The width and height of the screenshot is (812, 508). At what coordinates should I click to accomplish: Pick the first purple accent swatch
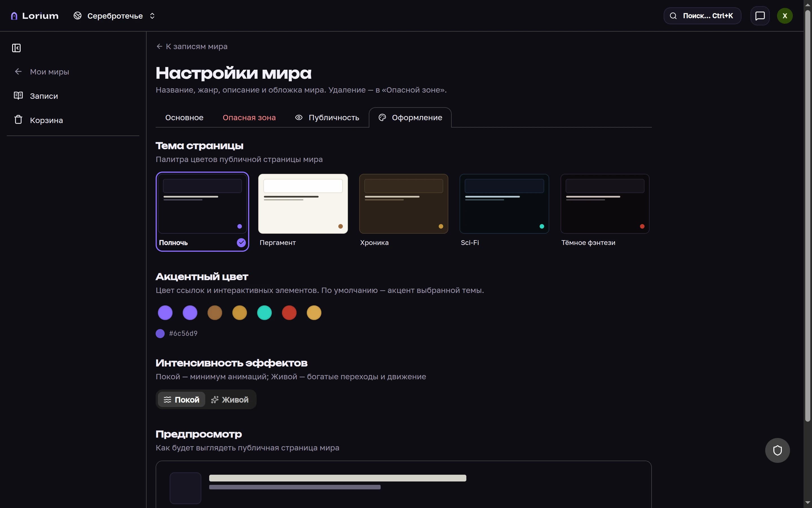click(165, 313)
